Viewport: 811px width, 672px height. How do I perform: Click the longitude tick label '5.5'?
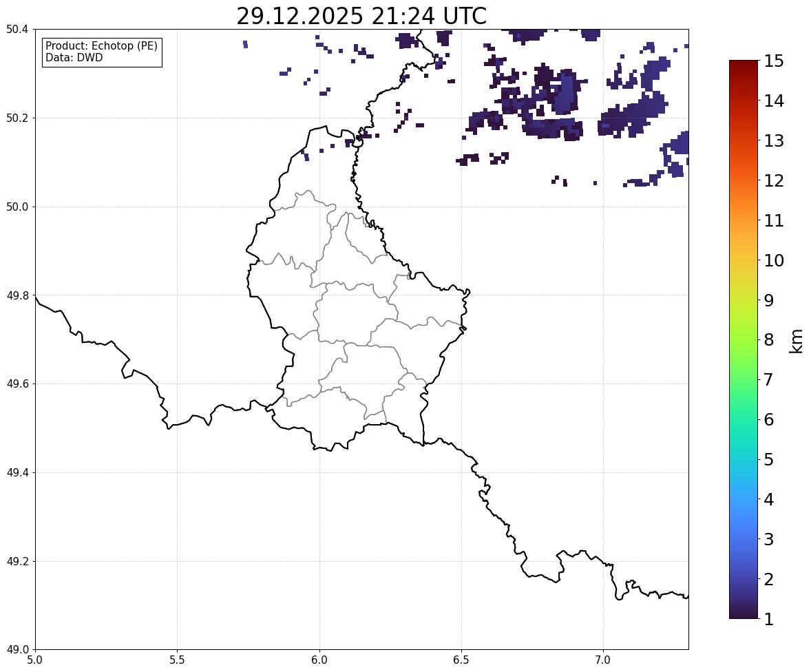click(178, 660)
